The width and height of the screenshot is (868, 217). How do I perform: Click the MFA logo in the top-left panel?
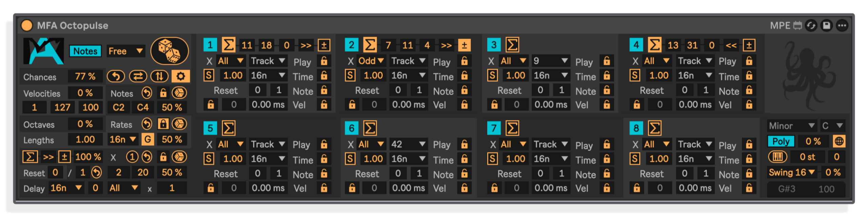tap(43, 51)
